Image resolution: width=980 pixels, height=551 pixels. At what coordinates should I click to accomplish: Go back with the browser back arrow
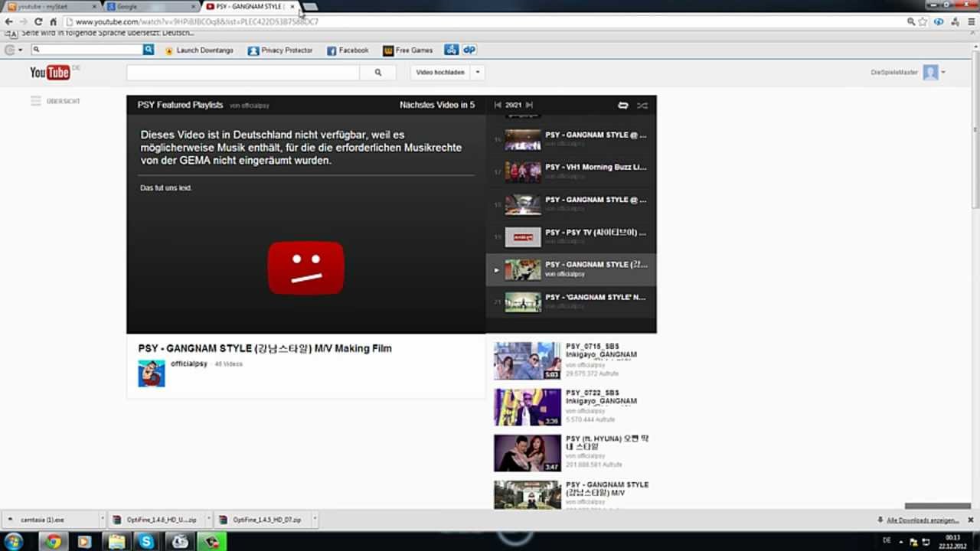(9, 21)
